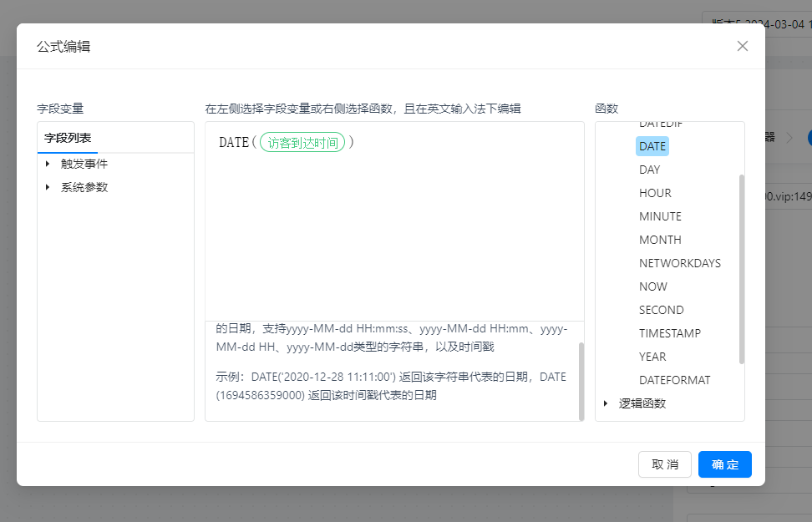The width and height of the screenshot is (812, 522).
Task: Choose the TIMESTAMP function
Action: (x=670, y=333)
